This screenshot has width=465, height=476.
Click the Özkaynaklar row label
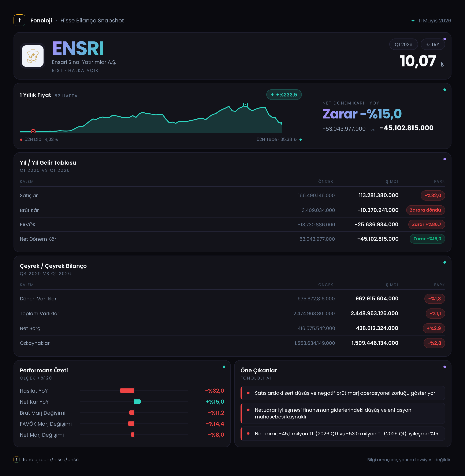(x=35, y=343)
